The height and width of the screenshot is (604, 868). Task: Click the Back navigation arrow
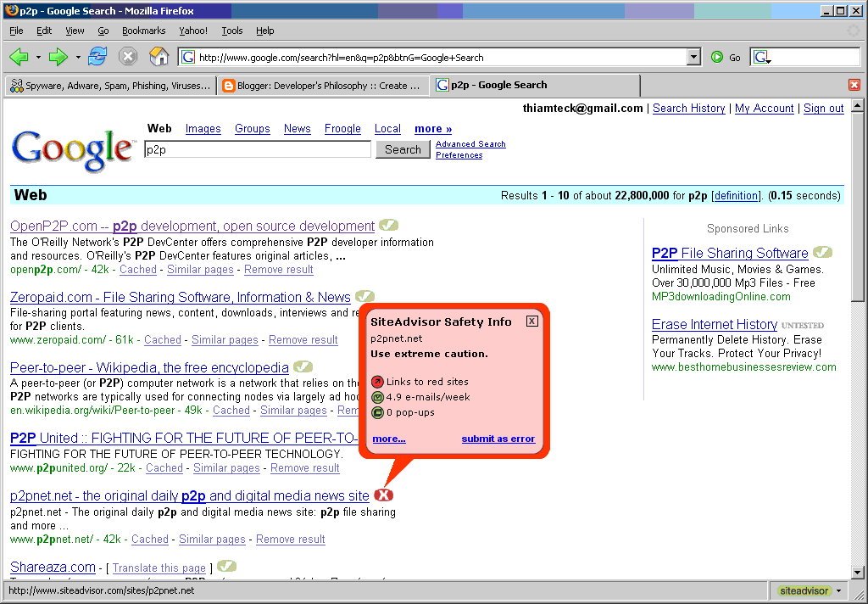[x=19, y=57]
